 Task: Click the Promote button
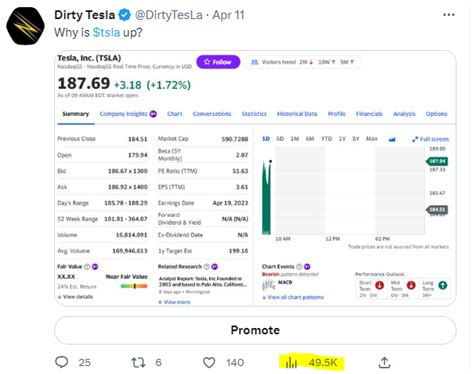pyautogui.click(x=255, y=330)
